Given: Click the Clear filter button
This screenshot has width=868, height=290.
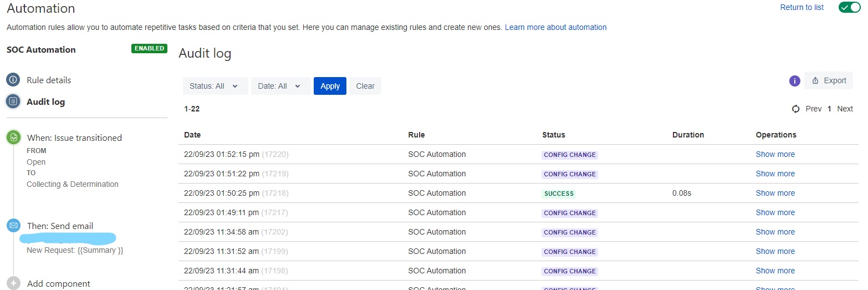Looking at the screenshot, I should click(365, 86).
